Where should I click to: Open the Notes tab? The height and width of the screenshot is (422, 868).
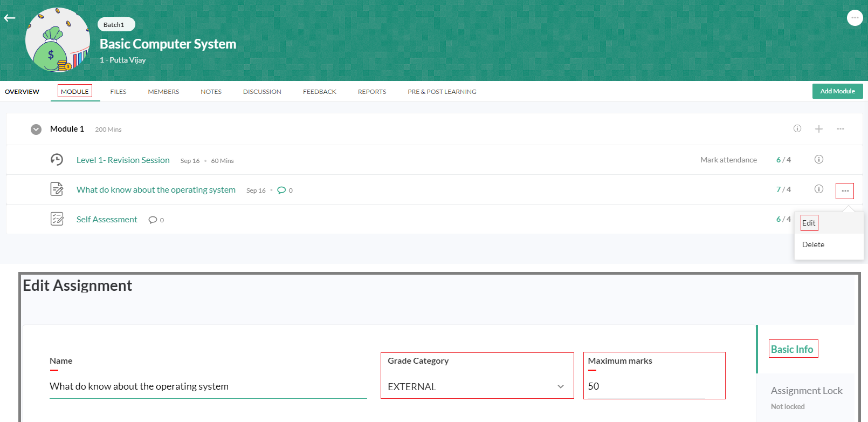pos(211,92)
